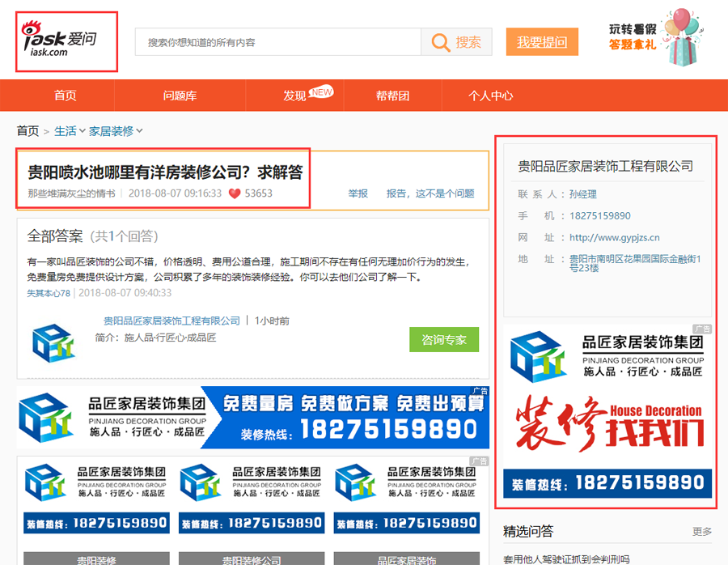
Task: Open the 首页 navigation tab
Action: (65, 96)
